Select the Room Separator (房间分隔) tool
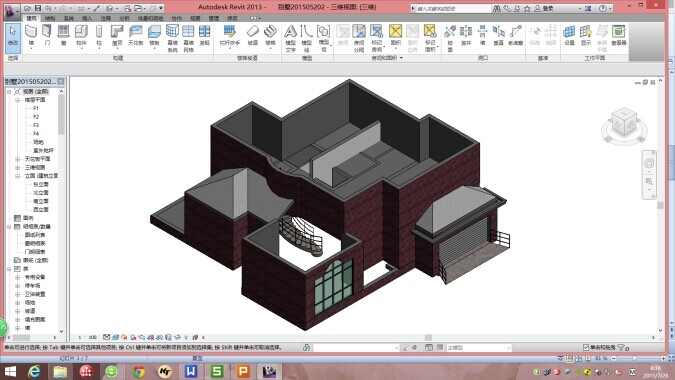 tap(359, 38)
